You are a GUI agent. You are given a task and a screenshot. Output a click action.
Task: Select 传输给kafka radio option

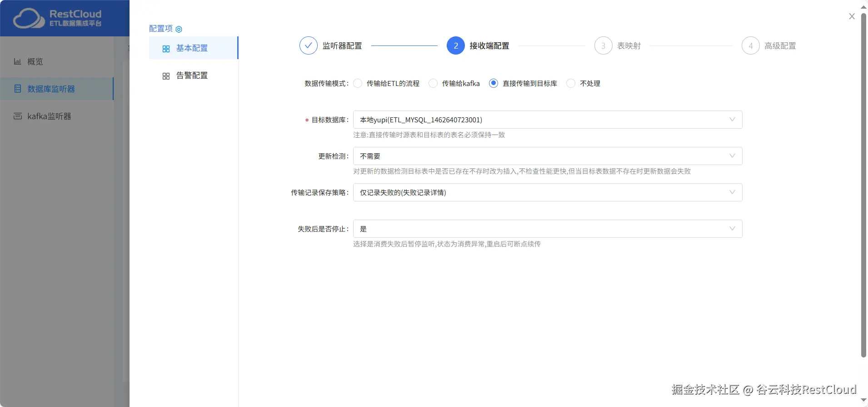pyautogui.click(x=433, y=83)
